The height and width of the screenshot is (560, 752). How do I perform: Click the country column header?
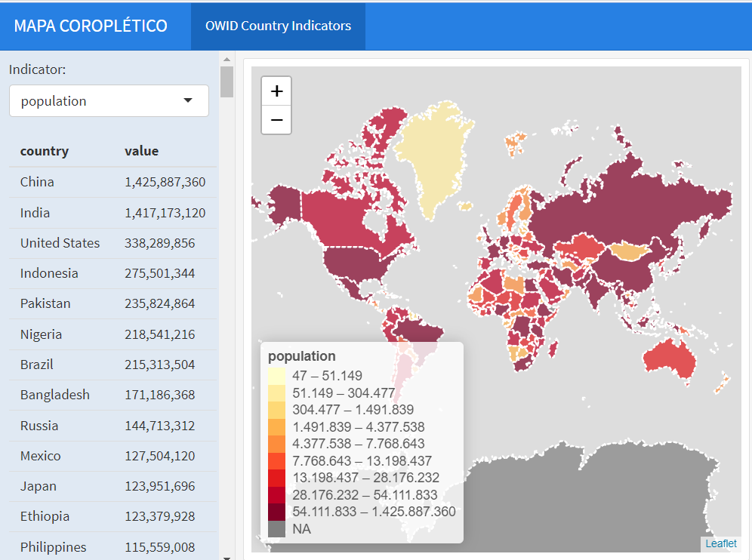[44, 151]
